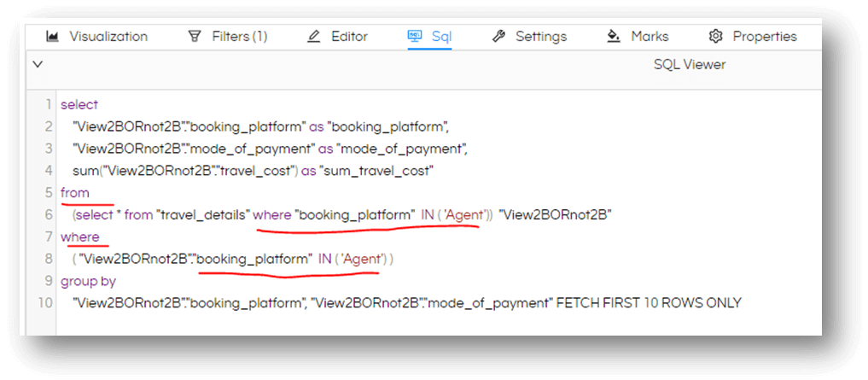Click line number 2 in gutter

tap(49, 127)
